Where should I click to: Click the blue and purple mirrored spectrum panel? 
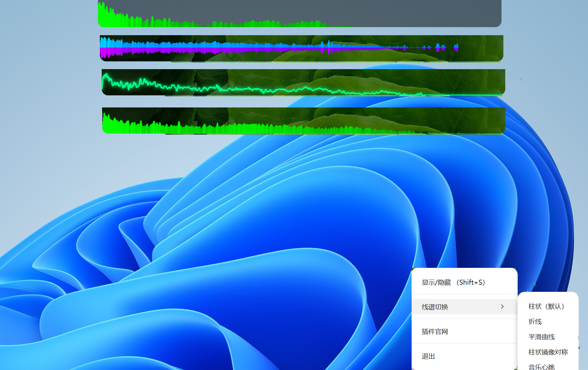tap(301, 48)
